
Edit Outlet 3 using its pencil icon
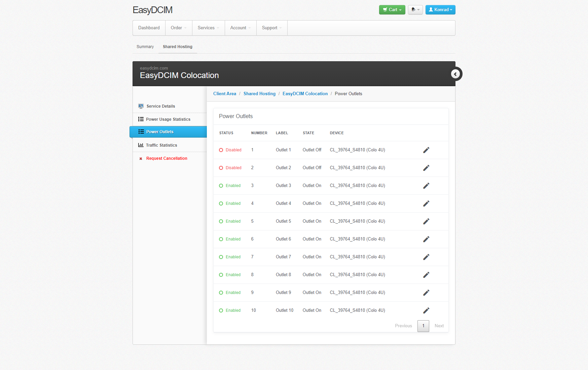[x=426, y=186]
